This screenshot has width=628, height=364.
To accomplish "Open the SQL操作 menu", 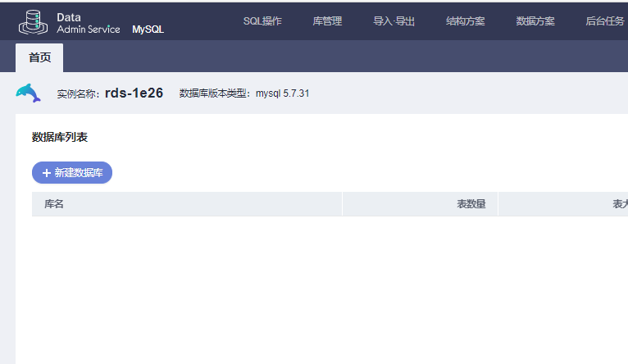I will [262, 21].
